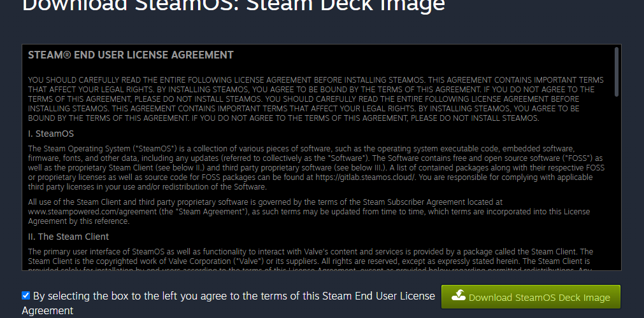Viewport: 644px width, 318px height.
Task: Click the 'All use of the Steam Client' paragraph
Action: pyautogui.click(x=309, y=212)
